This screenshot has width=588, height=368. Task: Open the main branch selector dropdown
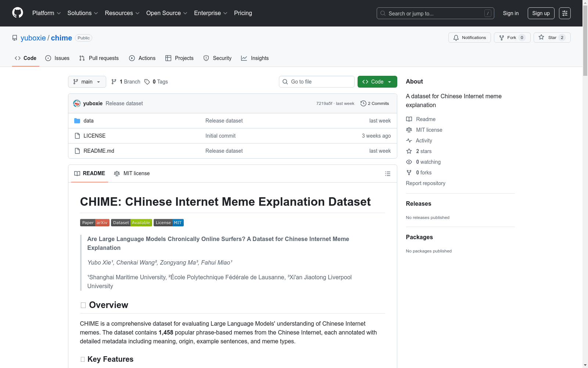tap(87, 82)
